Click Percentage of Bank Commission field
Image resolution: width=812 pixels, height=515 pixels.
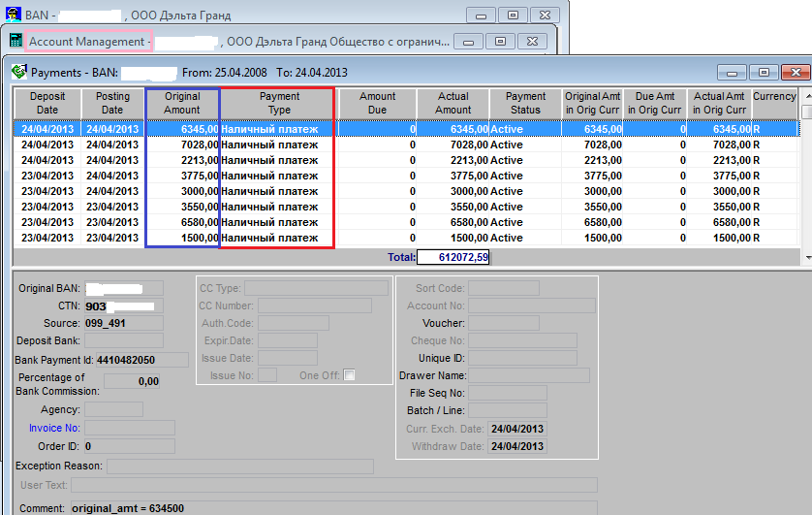coord(132,381)
